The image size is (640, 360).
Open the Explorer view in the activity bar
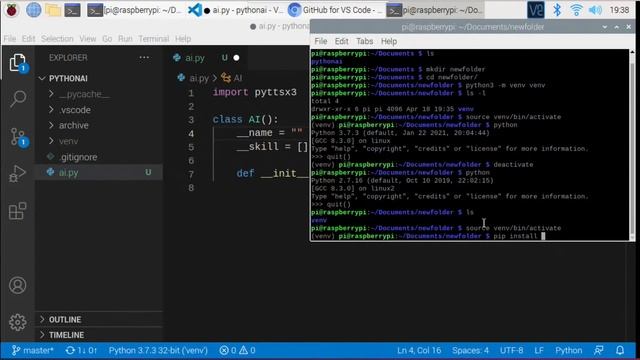[x=18, y=62]
